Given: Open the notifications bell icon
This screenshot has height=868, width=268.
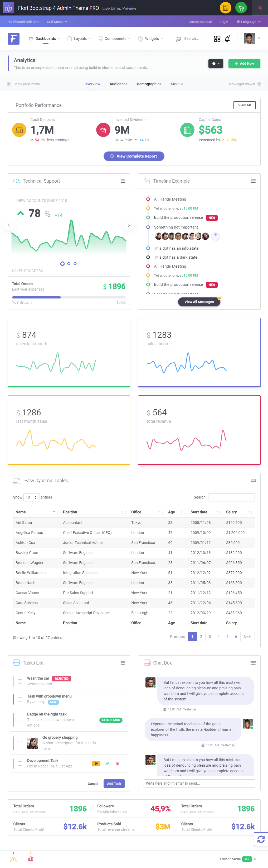Looking at the screenshot, I should click(227, 39).
